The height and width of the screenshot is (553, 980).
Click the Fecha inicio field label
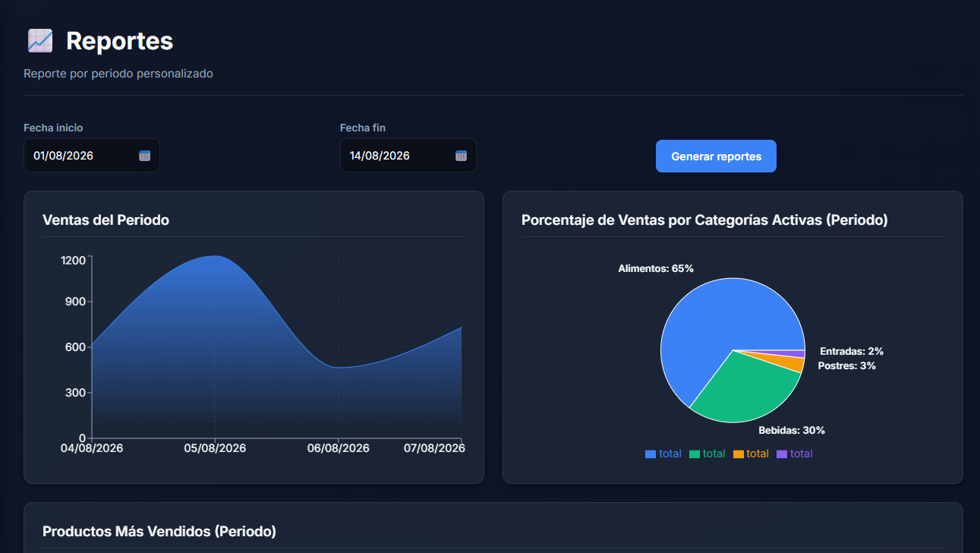click(x=53, y=128)
